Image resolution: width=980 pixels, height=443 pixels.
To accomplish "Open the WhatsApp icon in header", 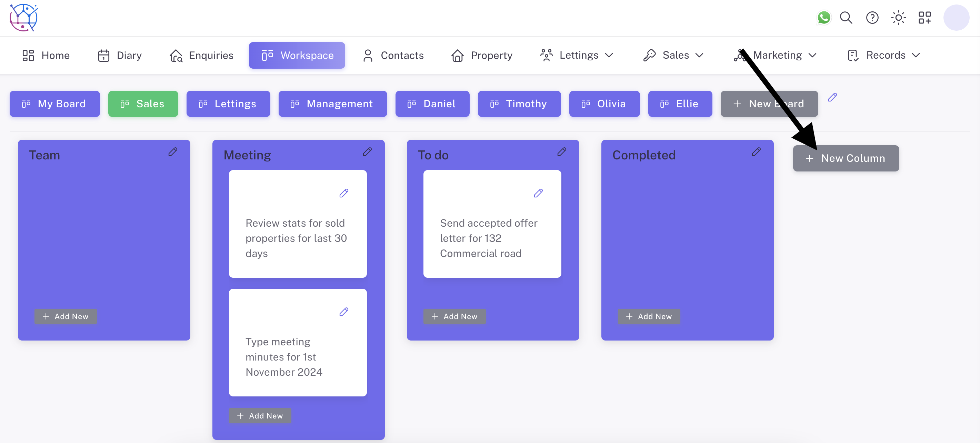I will [824, 18].
